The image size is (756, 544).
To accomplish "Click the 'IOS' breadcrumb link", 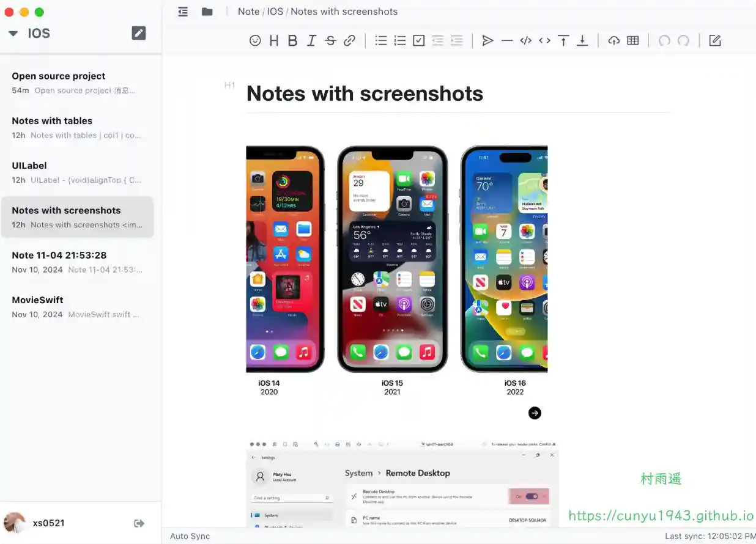I will [275, 12].
